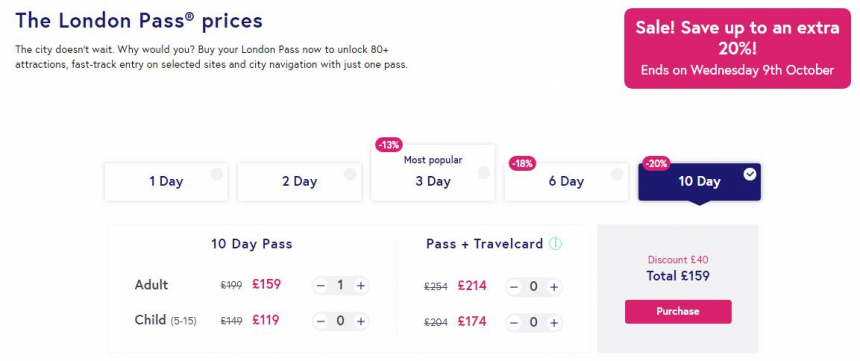Select the 1 Day radio circle

tap(217, 174)
